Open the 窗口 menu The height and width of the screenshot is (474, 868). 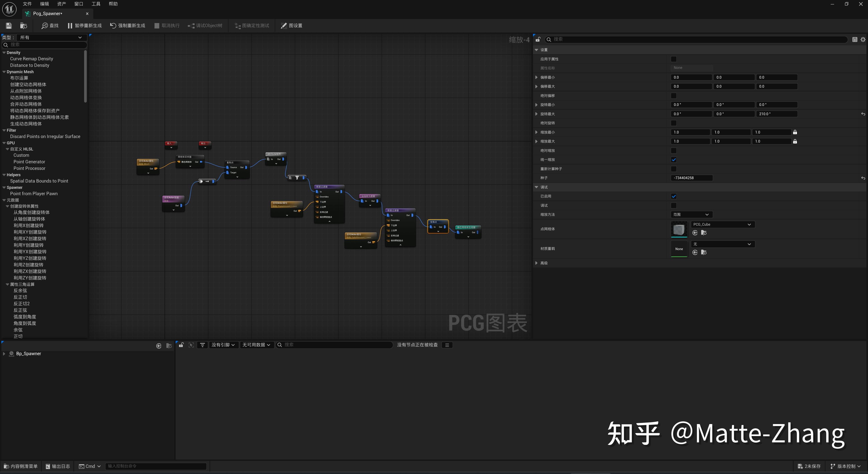click(x=78, y=4)
